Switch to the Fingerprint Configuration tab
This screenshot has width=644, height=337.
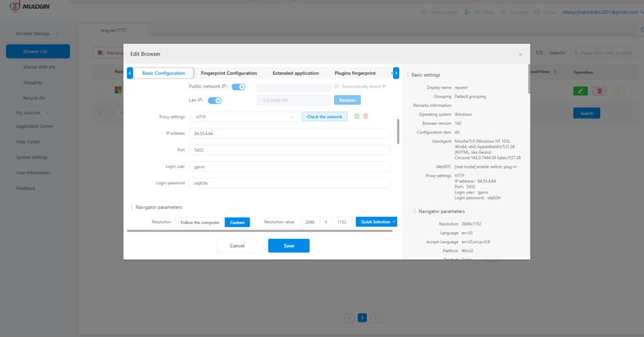(228, 73)
